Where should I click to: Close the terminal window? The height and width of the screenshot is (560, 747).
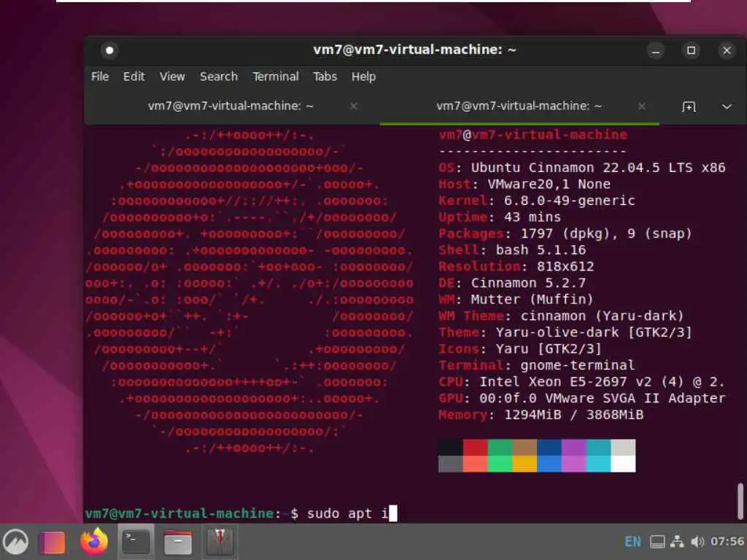coord(727,50)
